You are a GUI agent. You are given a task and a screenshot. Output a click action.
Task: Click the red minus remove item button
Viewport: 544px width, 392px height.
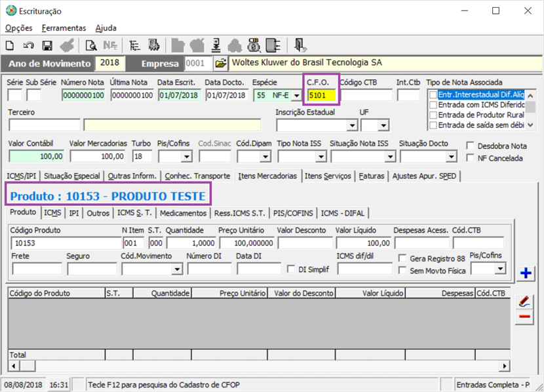[x=524, y=317]
